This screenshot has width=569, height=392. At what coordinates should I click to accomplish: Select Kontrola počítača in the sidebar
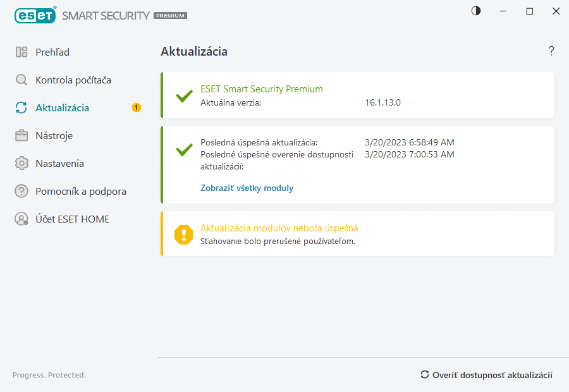click(x=73, y=80)
